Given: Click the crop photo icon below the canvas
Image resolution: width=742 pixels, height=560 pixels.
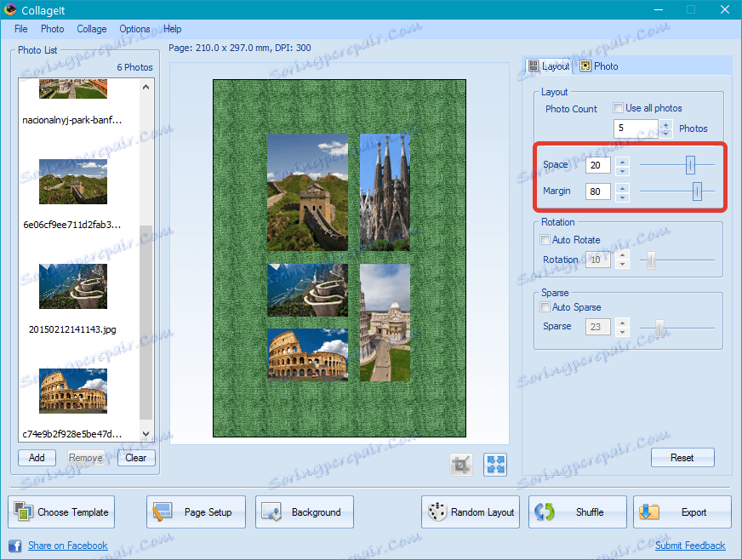Looking at the screenshot, I should (461, 465).
